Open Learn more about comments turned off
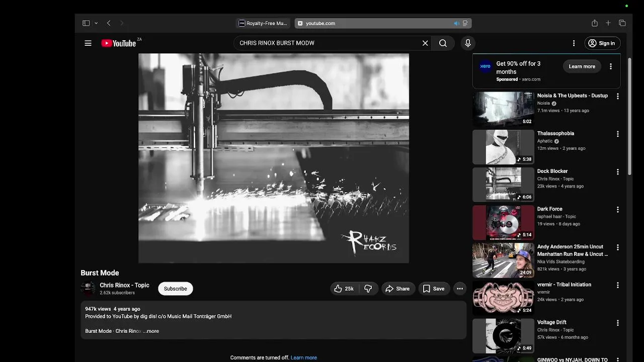Image resolution: width=644 pixels, height=362 pixels. point(304,358)
